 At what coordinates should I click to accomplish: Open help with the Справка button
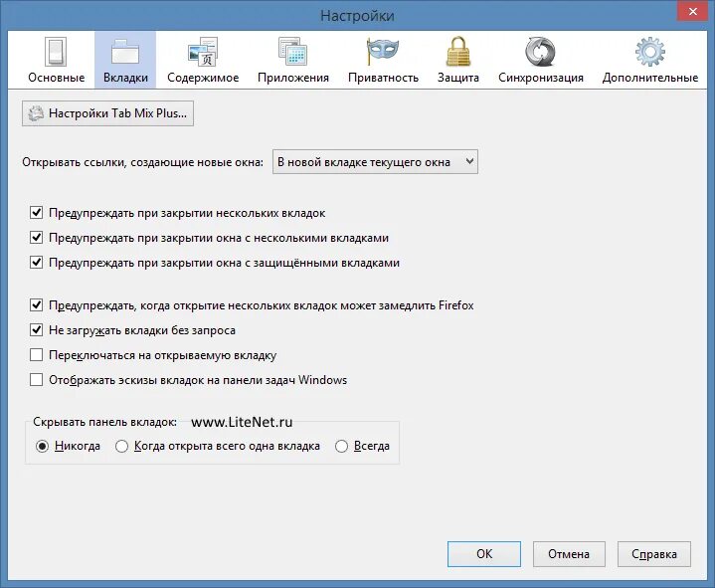point(654,554)
